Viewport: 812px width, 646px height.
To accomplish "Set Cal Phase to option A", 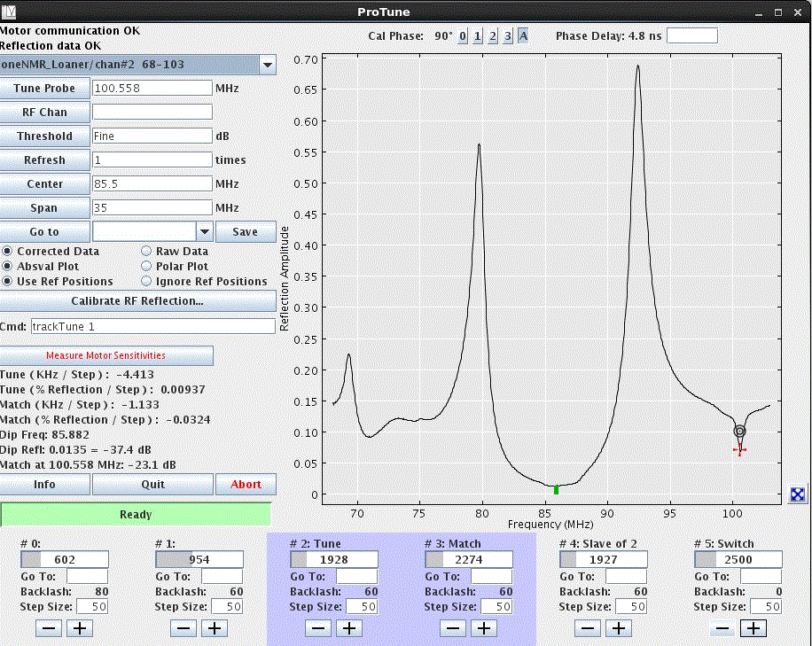I will [523, 36].
